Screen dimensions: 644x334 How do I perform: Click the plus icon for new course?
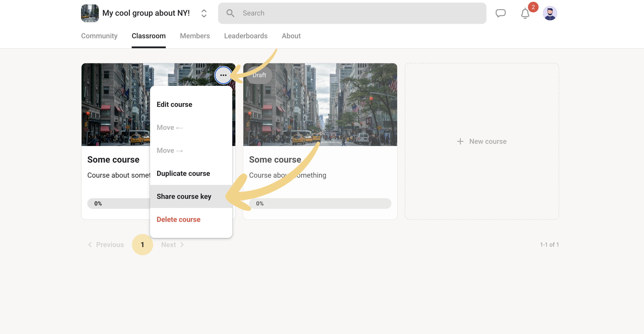pos(460,141)
